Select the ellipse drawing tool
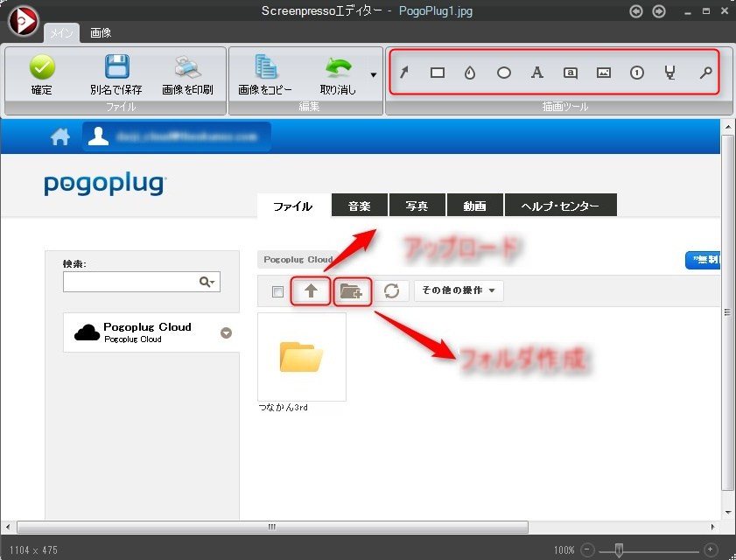This screenshot has height=560, width=736. click(504, 73)
